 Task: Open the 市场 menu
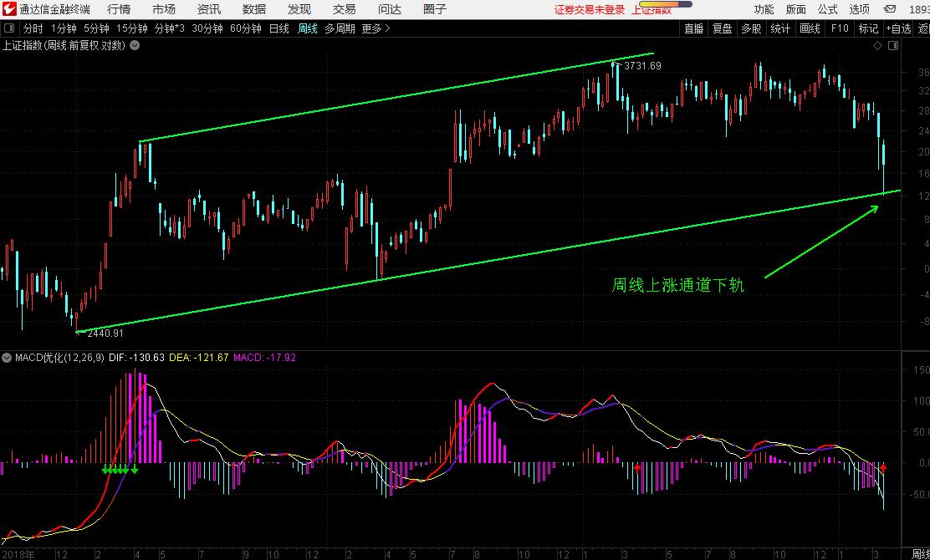164,9
